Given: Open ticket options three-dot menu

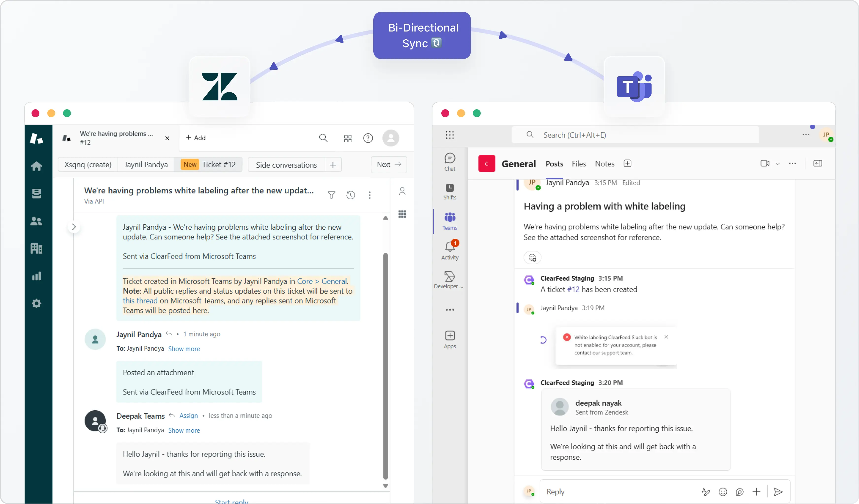Looking at the screenshot, I should [369, 195].
